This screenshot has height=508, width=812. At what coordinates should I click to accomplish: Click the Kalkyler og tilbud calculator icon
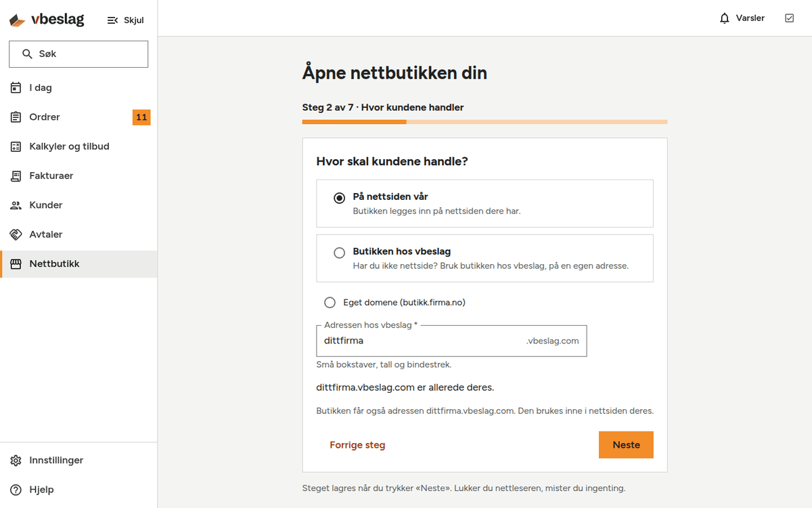pos(16,146)
